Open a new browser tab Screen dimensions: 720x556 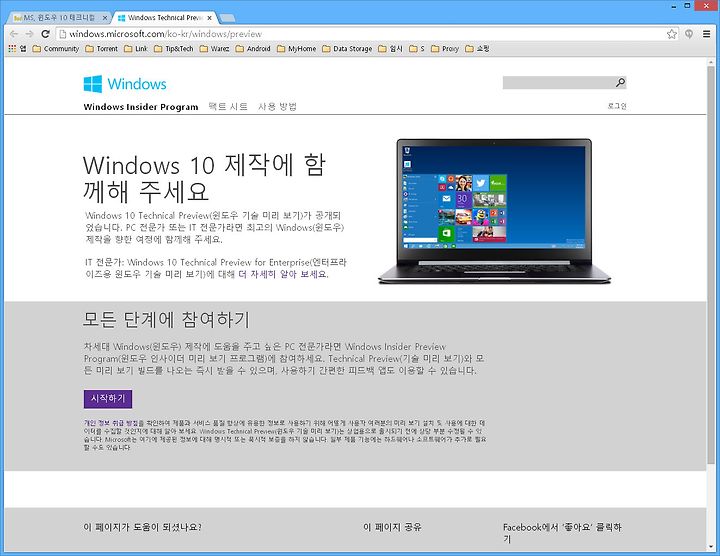227,18
